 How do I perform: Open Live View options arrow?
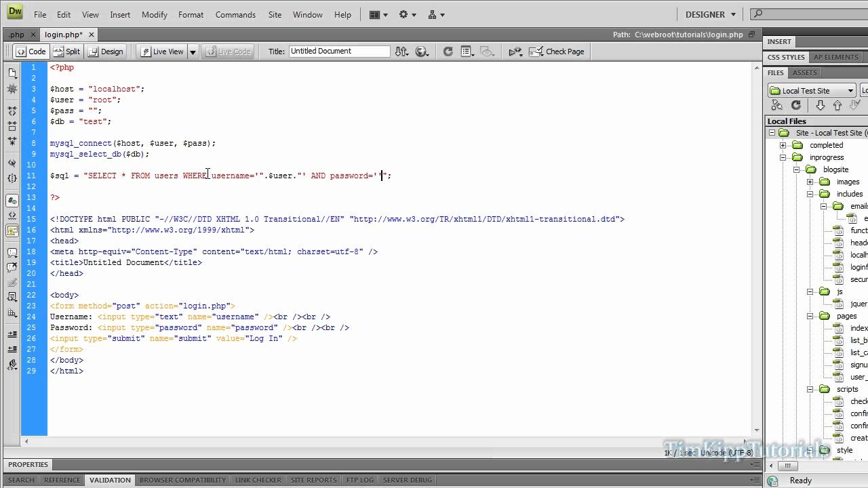click(193, 52)
